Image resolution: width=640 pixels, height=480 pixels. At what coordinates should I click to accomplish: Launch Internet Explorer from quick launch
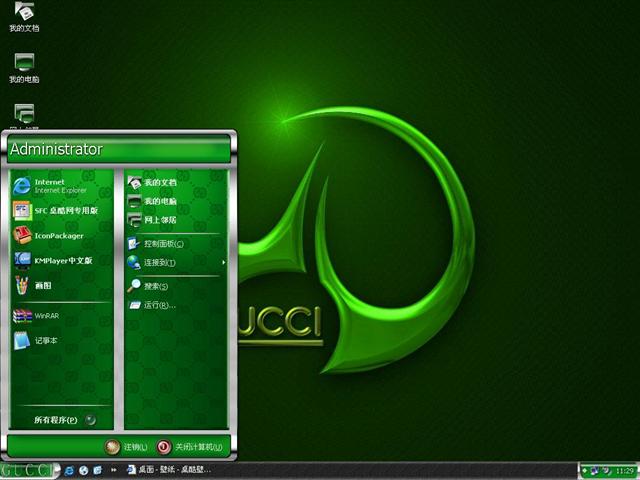pyautogui.click(x=69, y=471)
